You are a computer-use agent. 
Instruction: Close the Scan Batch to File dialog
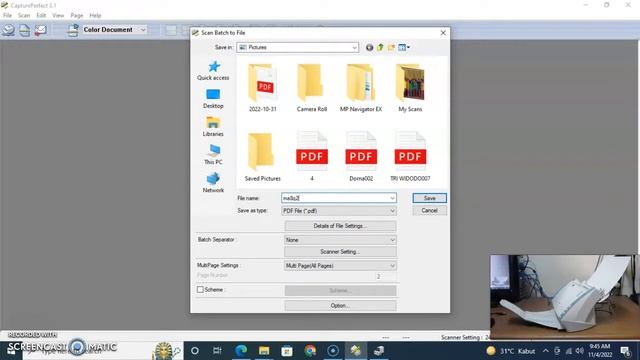click(443, 33)
